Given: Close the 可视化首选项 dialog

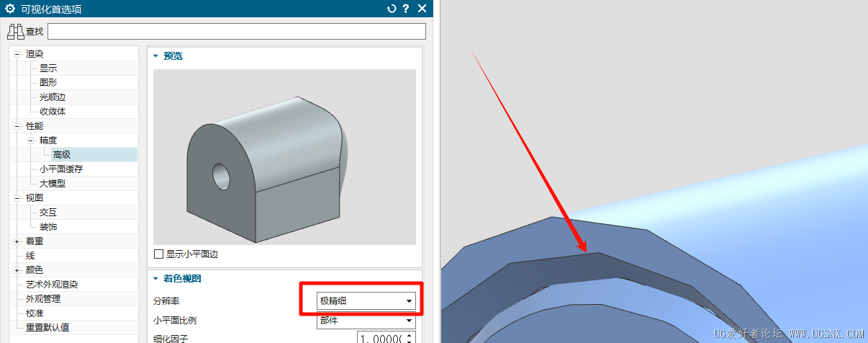Looking at the screenshot, I should [422, 9].
